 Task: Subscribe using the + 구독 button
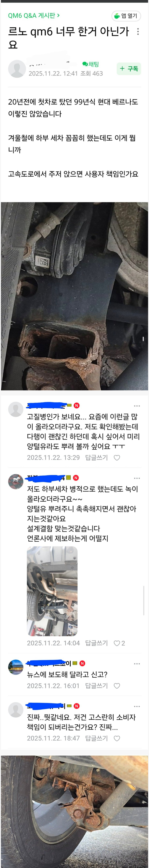coord(129,69)
